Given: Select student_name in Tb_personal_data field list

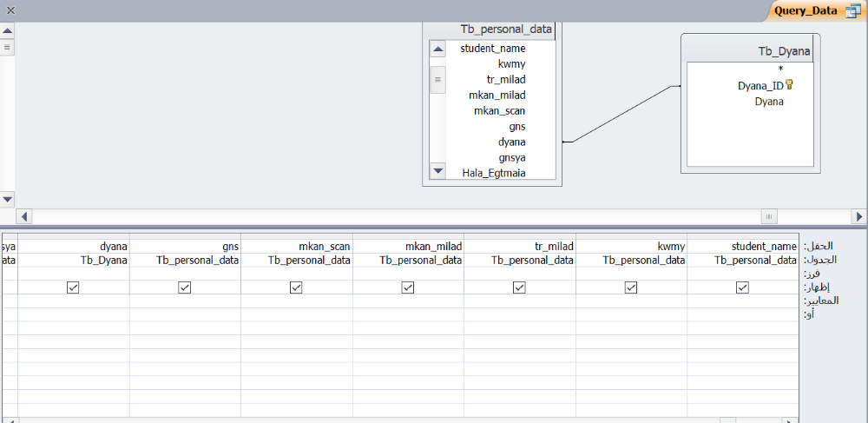Looking at the screenshot, I should pos(493,48).
